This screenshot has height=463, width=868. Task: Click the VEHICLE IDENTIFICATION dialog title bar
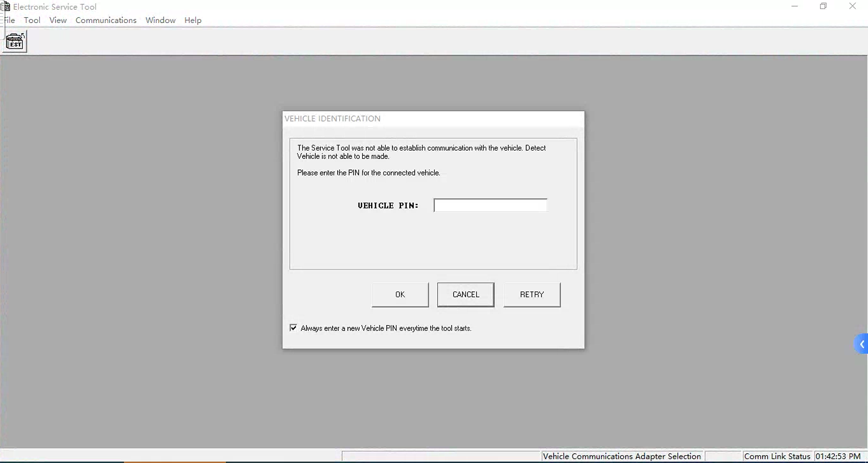(433, 118)
